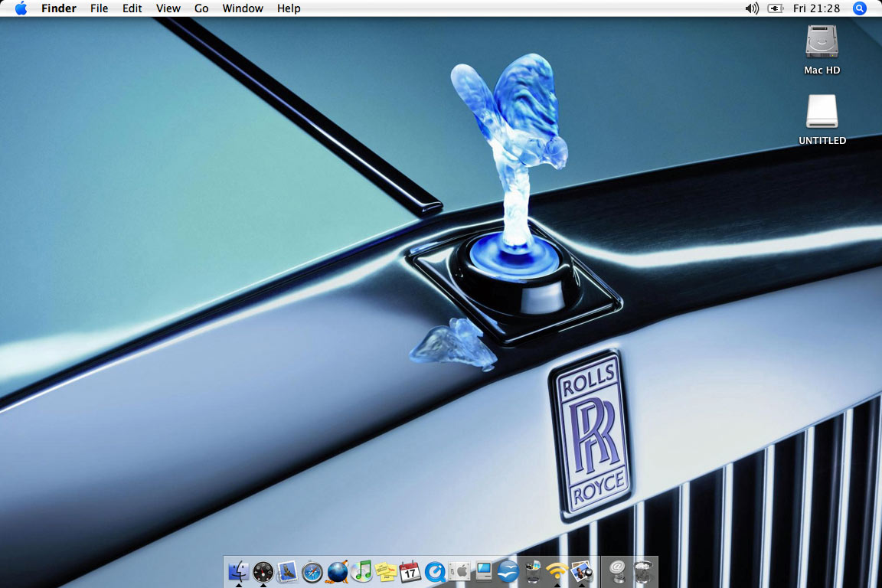The height and width of the screenshot is (588, 882).
Task: Open the Mail app in the Dock
Action: pyautogui.click(x=287, y=572)
